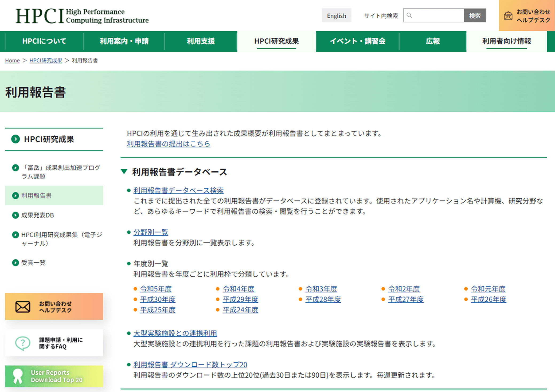The image size is (555, 392).
Task: Open 課題申請・利用に関するFAQ banner
Action: pyautogui.click(x=54, y=343)
